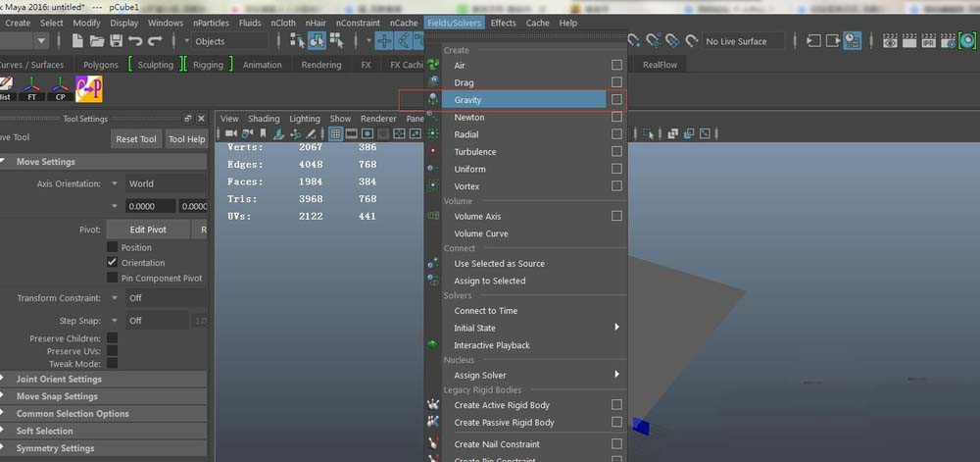The image size is (980, 462).
Task: Click the IPR render icon
Action: tap(929, 41)
